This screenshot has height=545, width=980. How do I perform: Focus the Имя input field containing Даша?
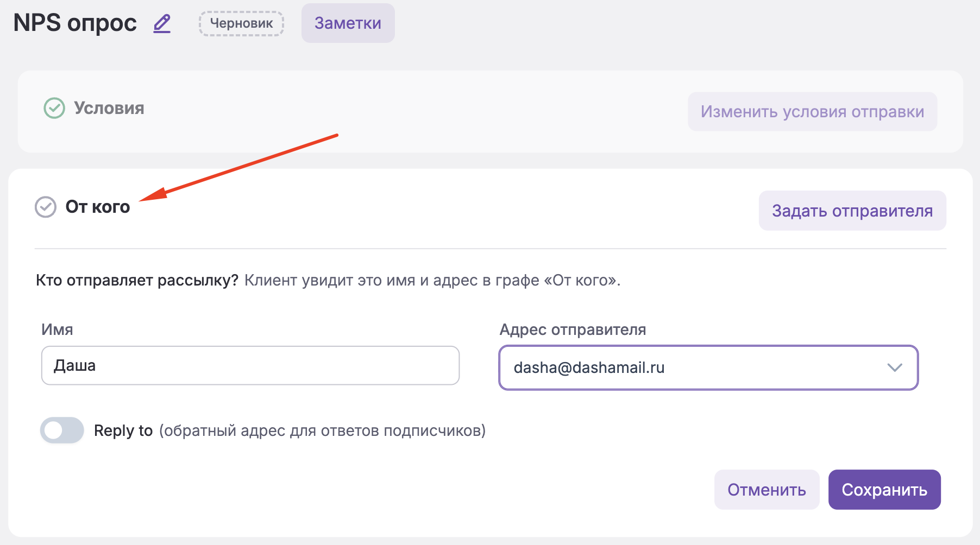[250, 365]
